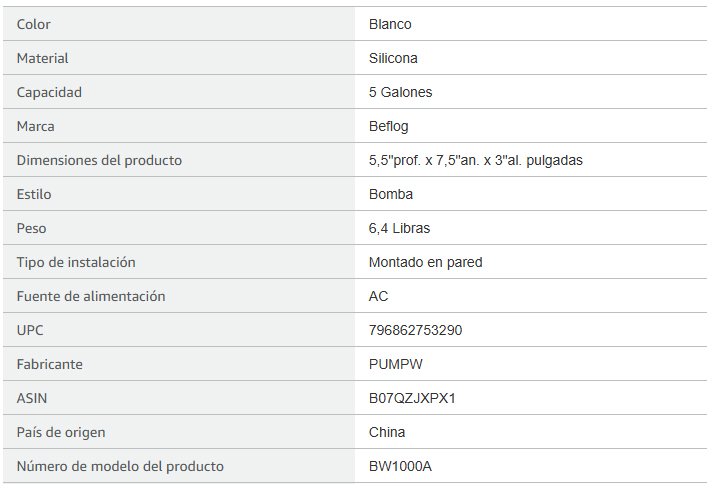Click the UPC number 796862753290
Screen dimensions: 707x484
[x=415, y=330]
